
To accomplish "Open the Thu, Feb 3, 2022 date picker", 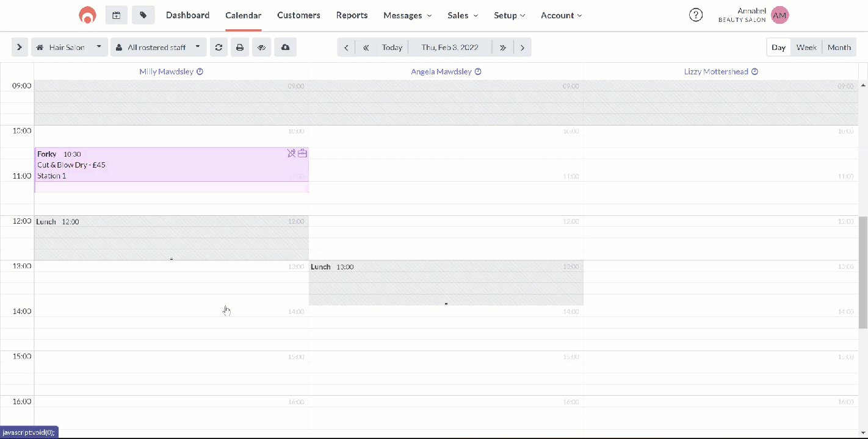I will click(x=450, y=48).
